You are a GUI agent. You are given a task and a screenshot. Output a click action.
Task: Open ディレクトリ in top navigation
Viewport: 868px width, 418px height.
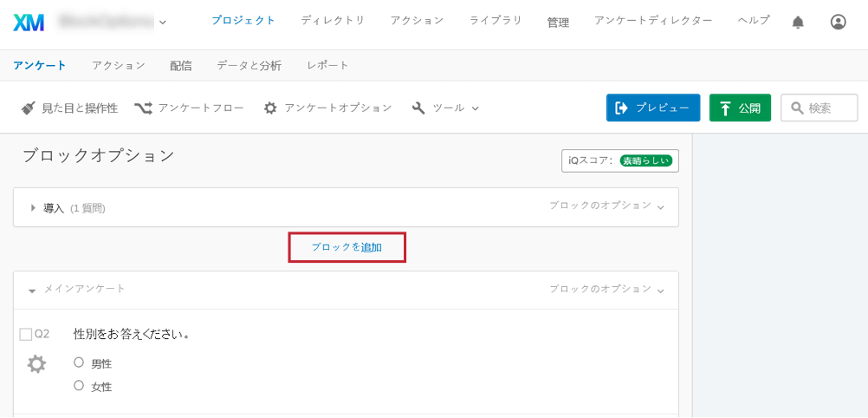[333, 21]
